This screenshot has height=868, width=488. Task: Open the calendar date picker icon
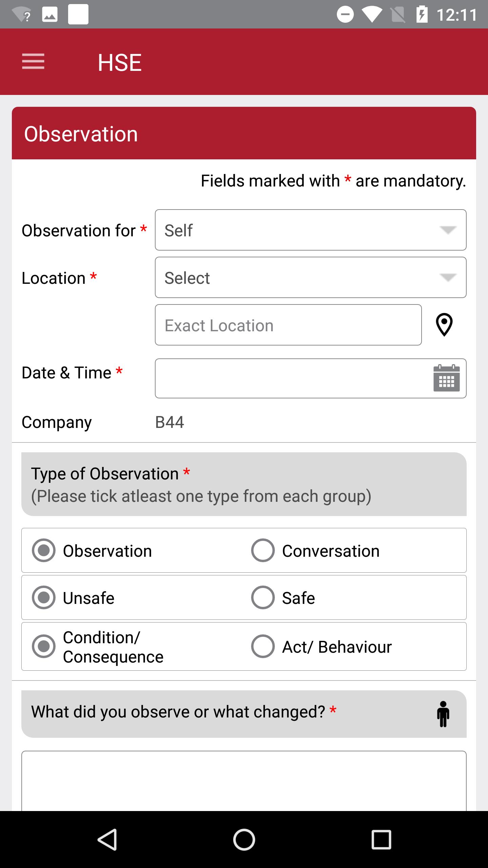tap(447, 378)
